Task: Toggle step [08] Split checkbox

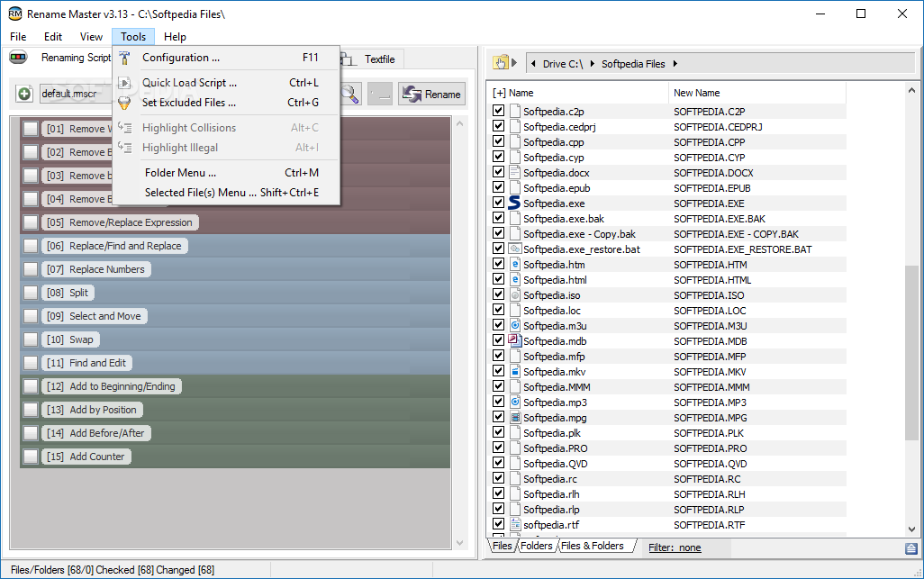Action: [x=31, y=293]
